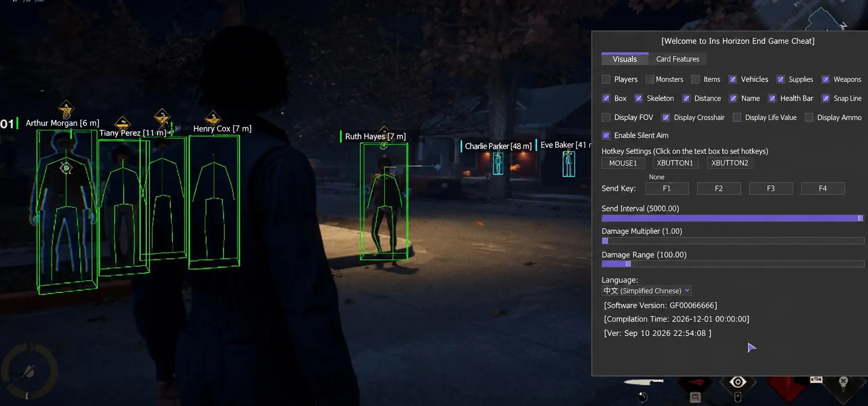868x406 pixels.
Task: Click the 'Software Version: GF00066666' text
Action: (x=661, y=305)
